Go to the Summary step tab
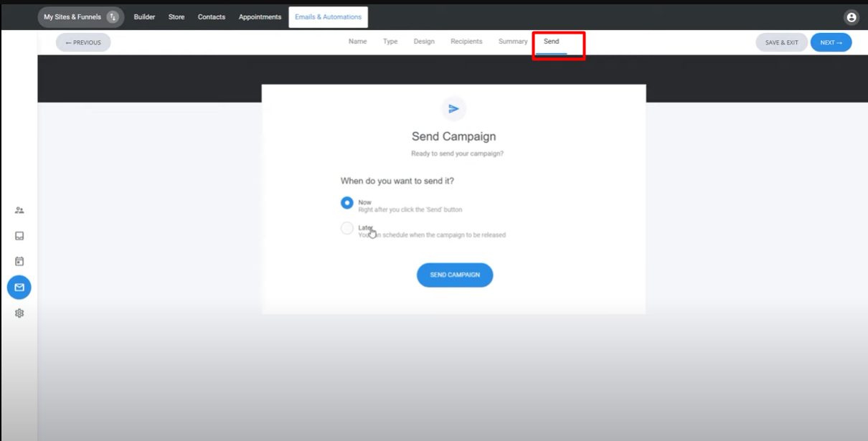The width and height of the screenshot is (868, 441). click(x=513, y=42)
